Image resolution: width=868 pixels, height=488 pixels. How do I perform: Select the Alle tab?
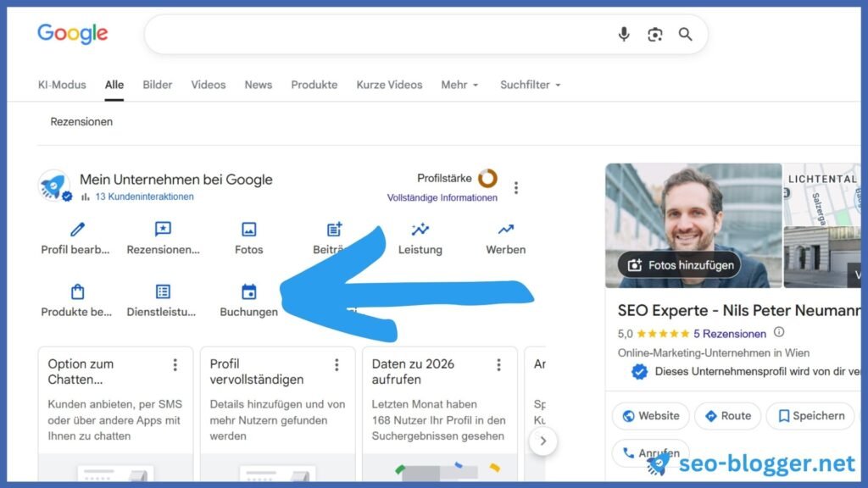click(114, 85)
